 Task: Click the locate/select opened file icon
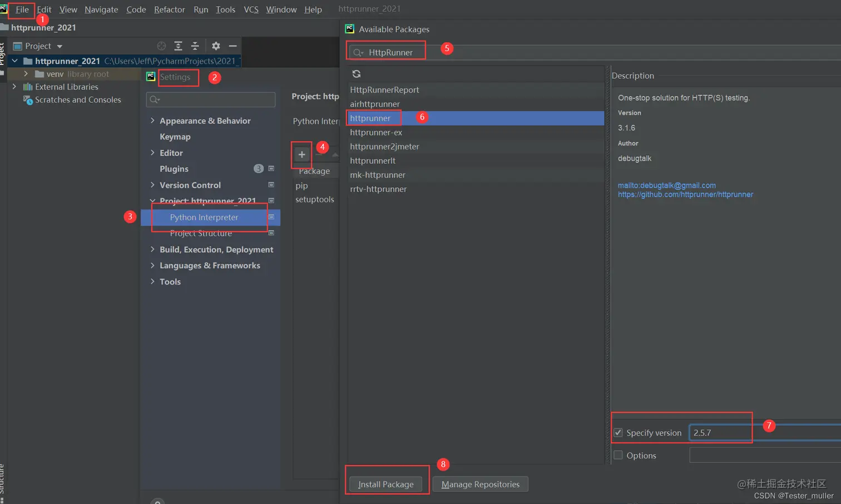pos(161,46)
